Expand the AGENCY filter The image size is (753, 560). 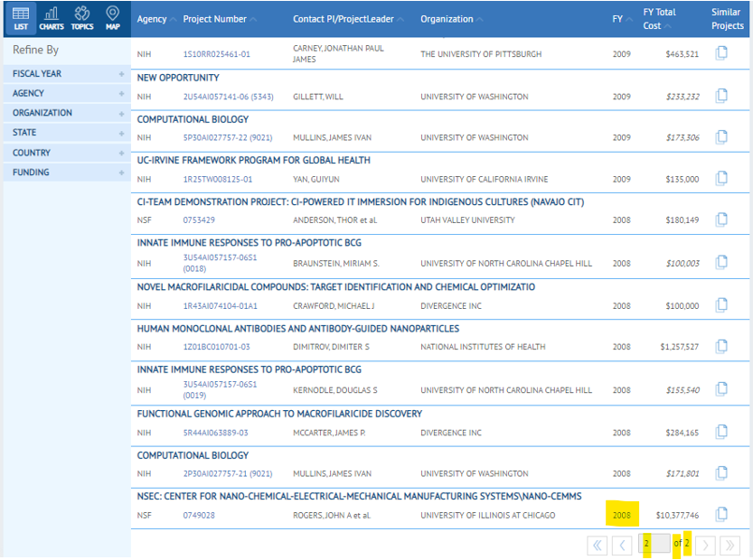pos(67,94)
